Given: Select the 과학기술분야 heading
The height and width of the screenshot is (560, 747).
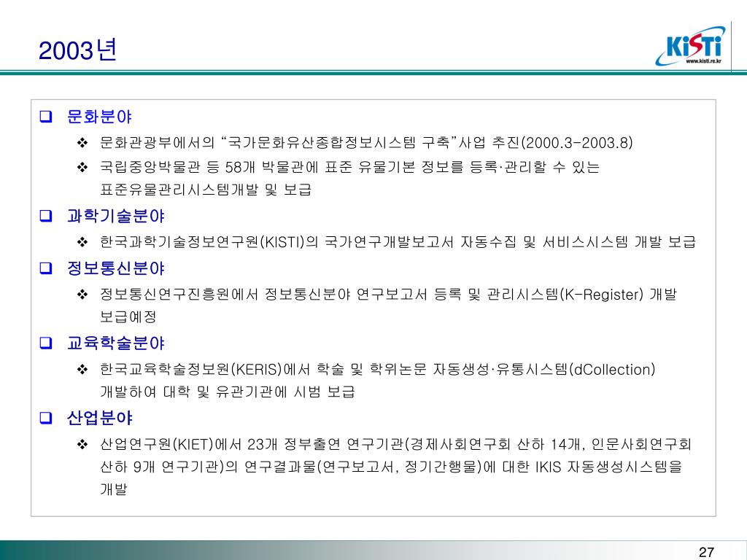Looking at the screenshot, I should point(115,216).
